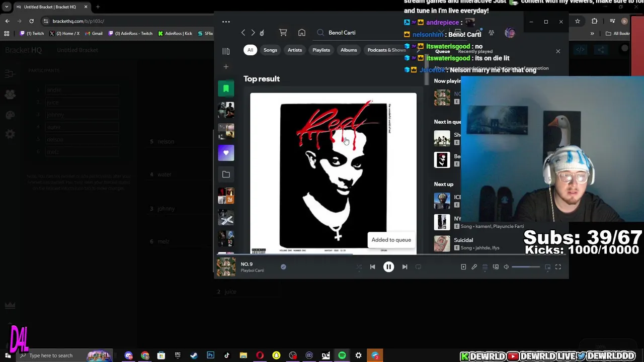Toggle the queue panel button
The width and height of the screenshot is (644, 362).
[x=485, y=267]
